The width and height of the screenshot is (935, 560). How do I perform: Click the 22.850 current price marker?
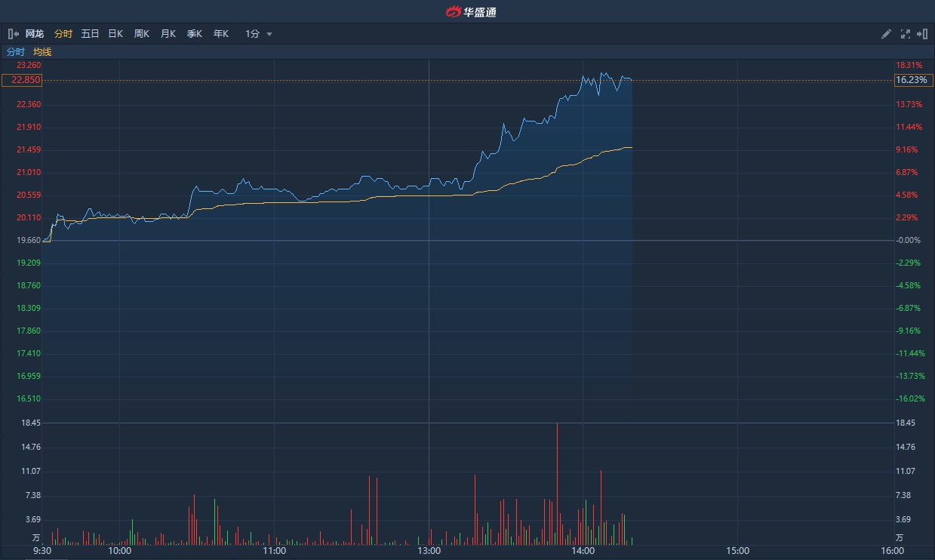click(22, 80)
